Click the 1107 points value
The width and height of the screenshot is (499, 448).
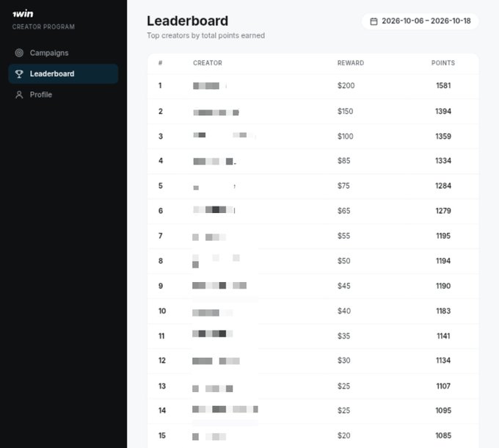[x=443, y=386]
